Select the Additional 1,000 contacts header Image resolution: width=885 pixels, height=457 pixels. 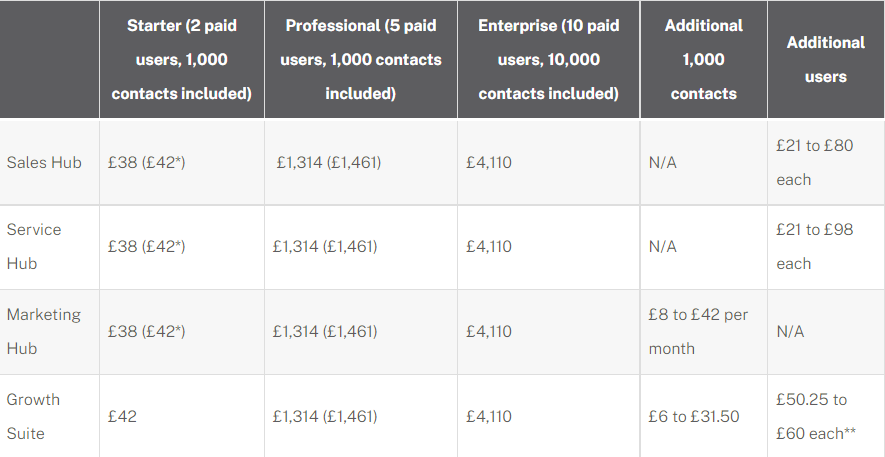click(703, 60)
